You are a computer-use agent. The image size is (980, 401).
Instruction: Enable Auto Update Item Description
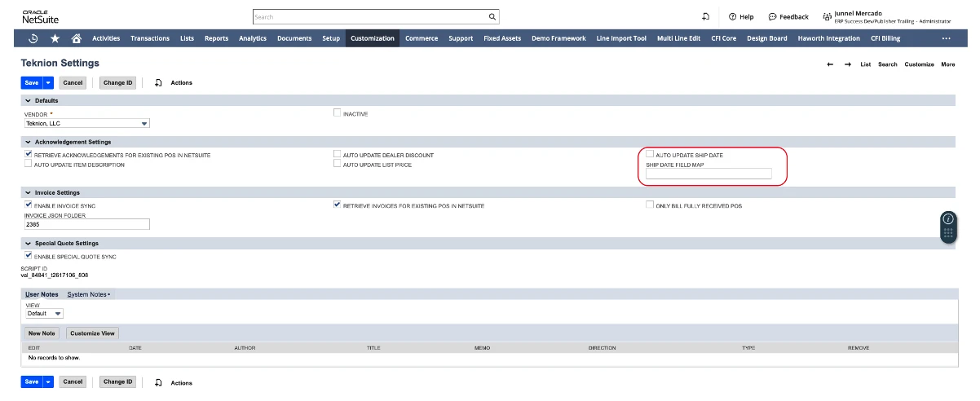[29, 164]
